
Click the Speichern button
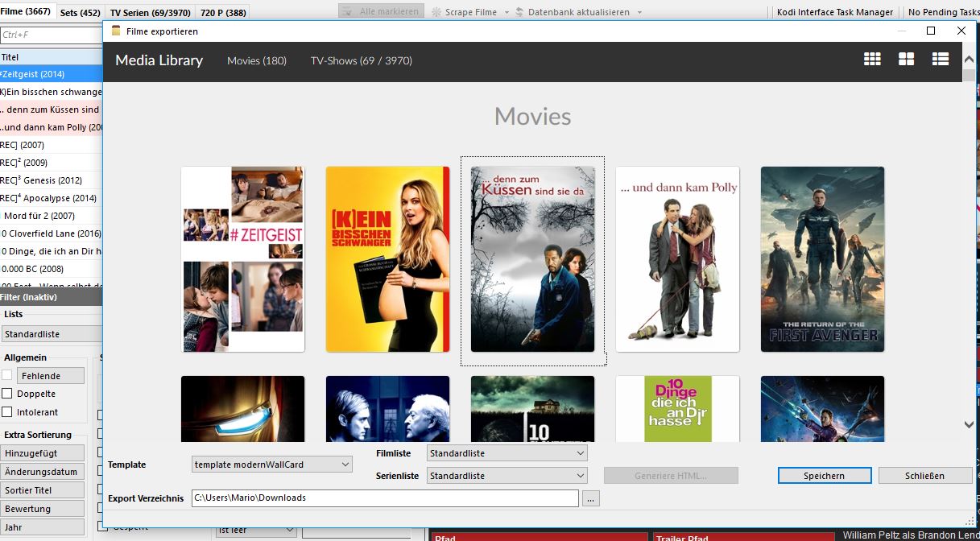pos(825,476)
